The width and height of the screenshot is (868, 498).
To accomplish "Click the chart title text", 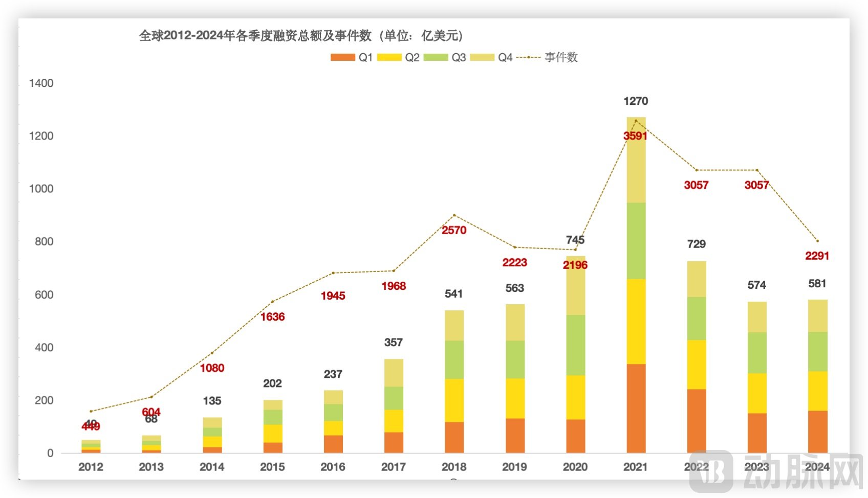I will click(301, 35).
